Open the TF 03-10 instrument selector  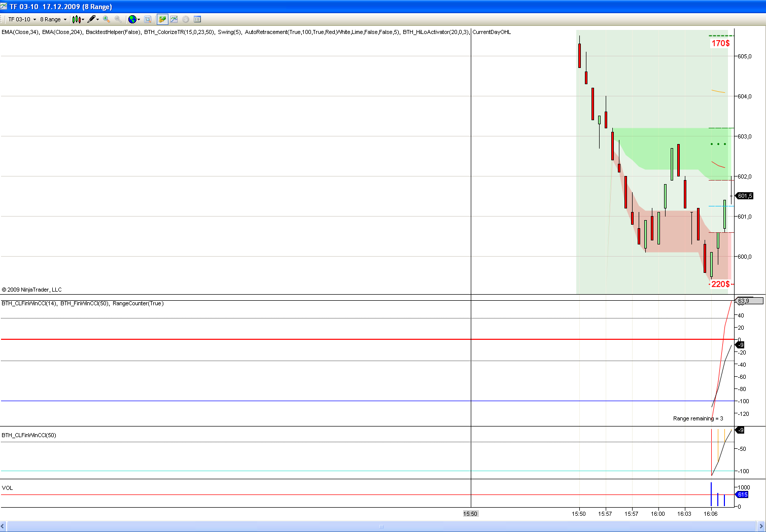[x=22, y=19]
